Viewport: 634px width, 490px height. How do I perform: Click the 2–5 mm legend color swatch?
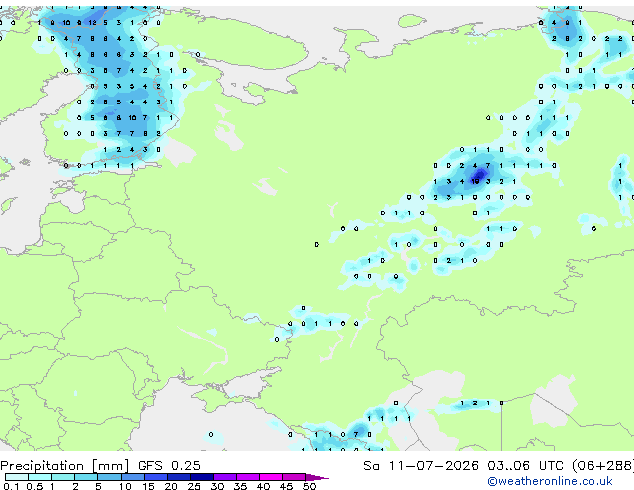[86, 477]
